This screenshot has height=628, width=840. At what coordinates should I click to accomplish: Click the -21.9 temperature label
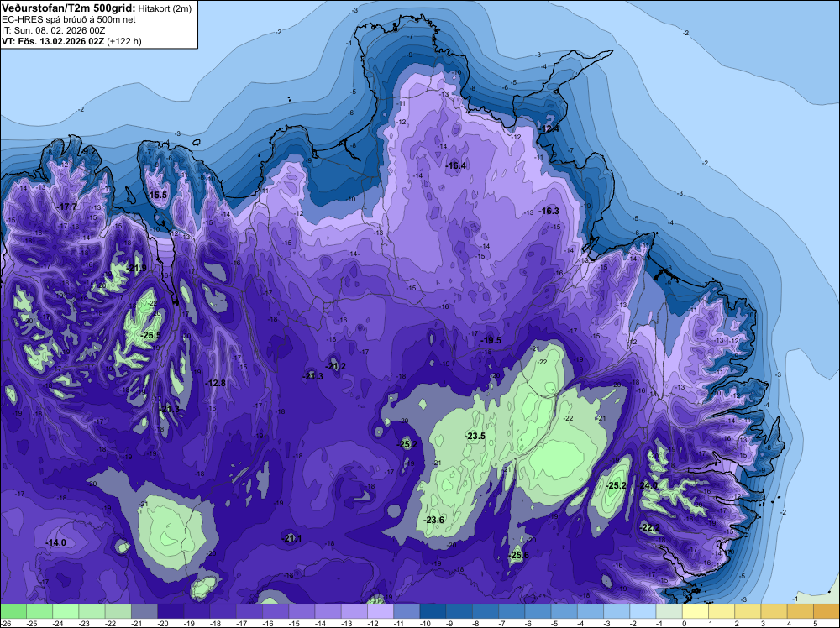point(137,268)
